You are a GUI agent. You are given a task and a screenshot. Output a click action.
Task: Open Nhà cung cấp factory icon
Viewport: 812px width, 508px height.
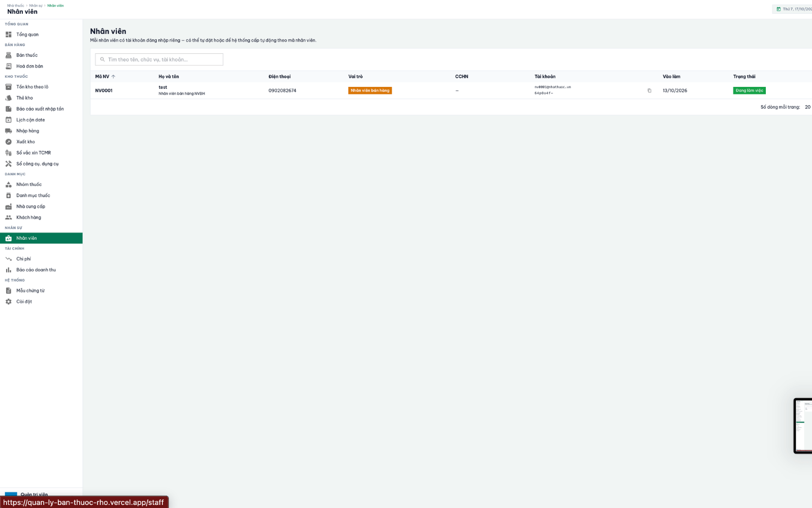[9, 207]
